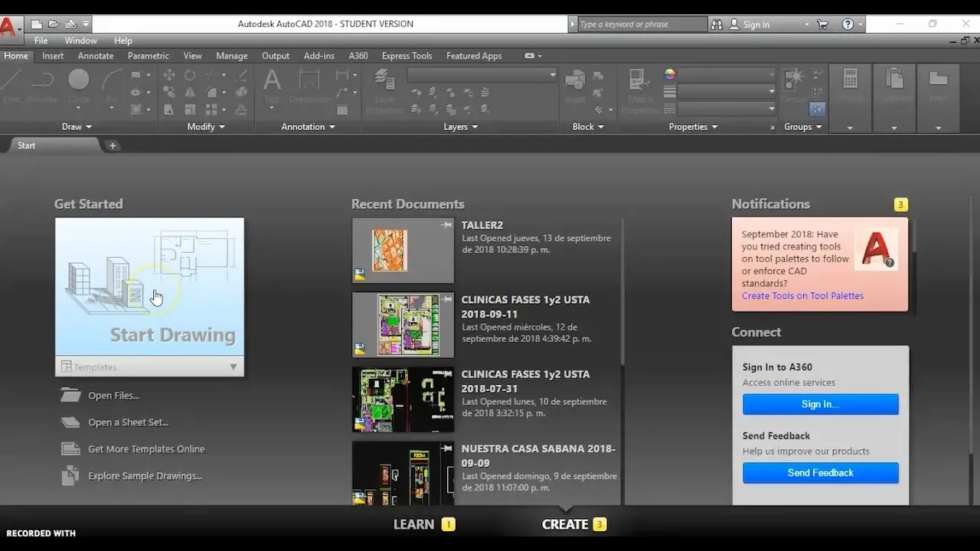Screen dimensions: 980x551
Task: Open the Autodesk App Store cart icon
Action: [822, 24]
